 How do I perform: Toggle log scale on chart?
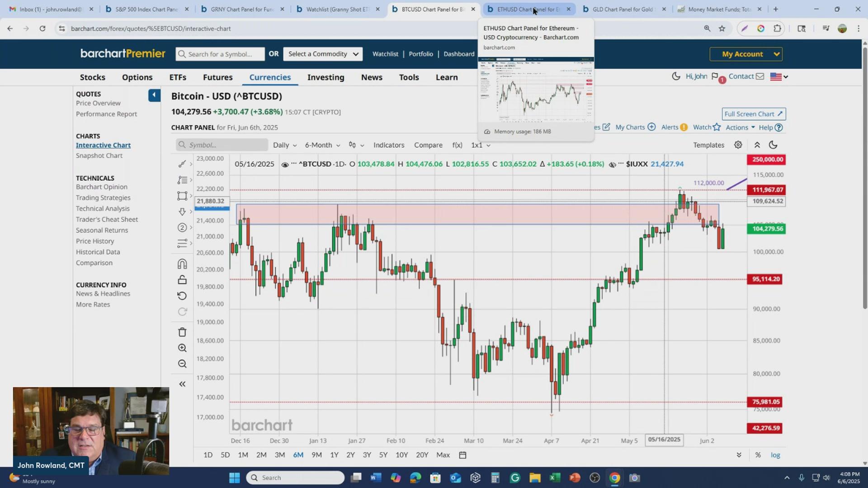point(775,455)
